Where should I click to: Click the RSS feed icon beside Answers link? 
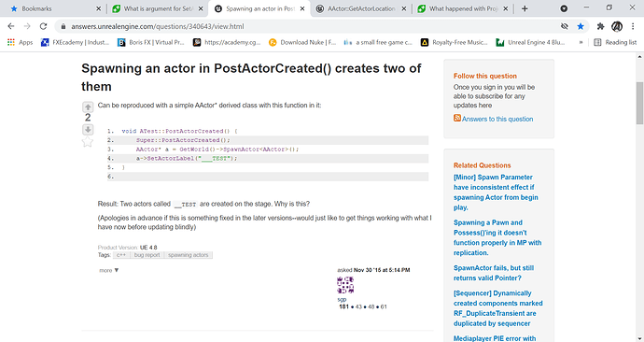coord(457,119)
